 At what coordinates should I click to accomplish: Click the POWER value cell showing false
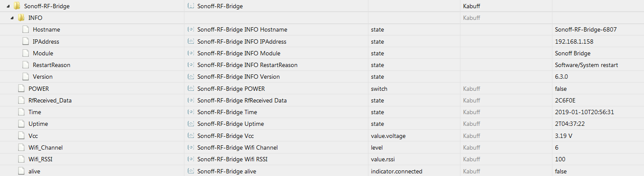pos(562,89)
